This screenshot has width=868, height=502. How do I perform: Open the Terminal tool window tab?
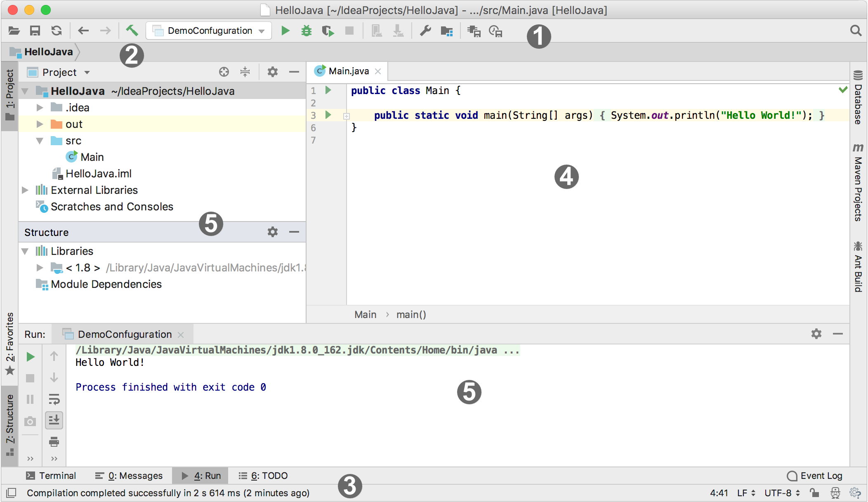pyautogui.click(x=51, y=476)
